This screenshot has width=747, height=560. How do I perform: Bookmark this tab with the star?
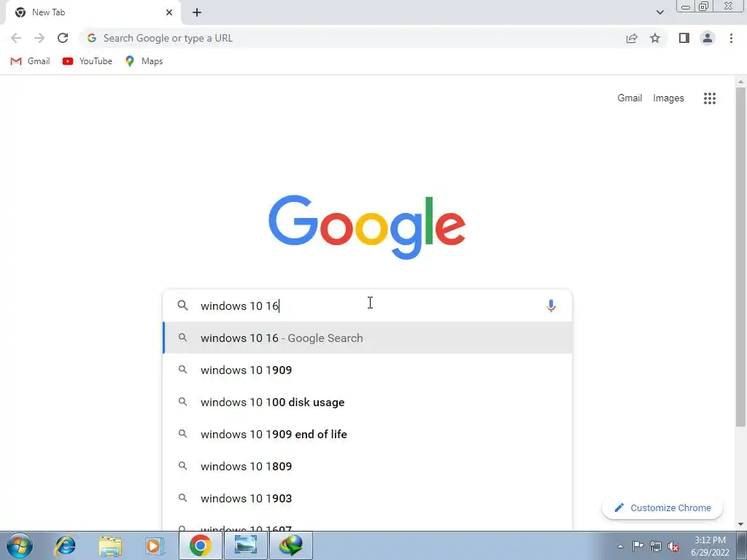click(x=655, y=38)
